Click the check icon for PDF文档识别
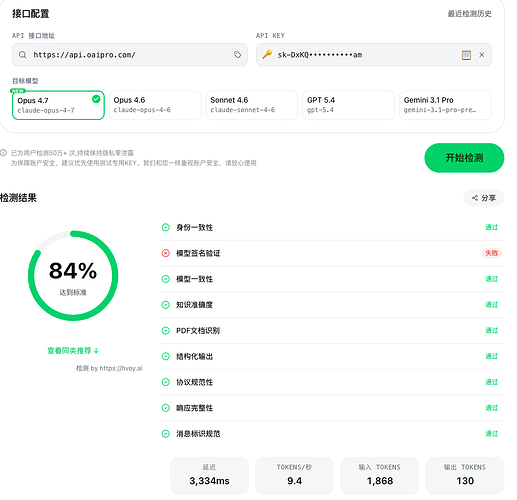The image size is (517, 500). point(166,331)
